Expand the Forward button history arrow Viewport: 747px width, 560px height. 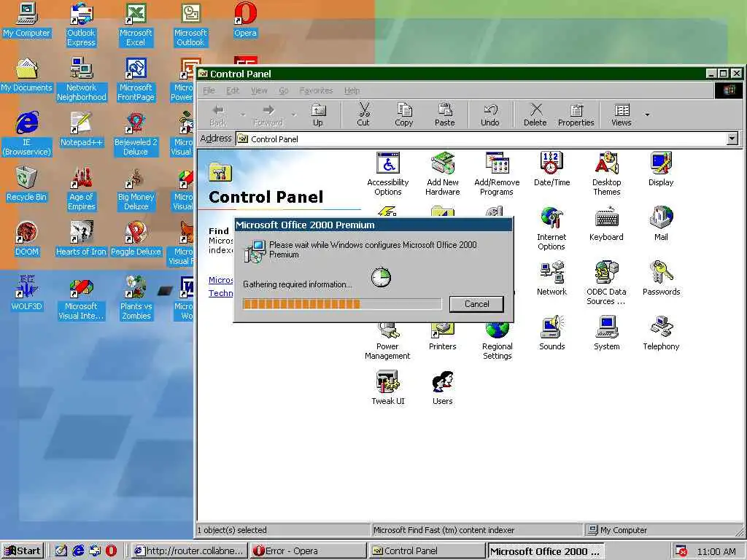click(x=294, y=114)
